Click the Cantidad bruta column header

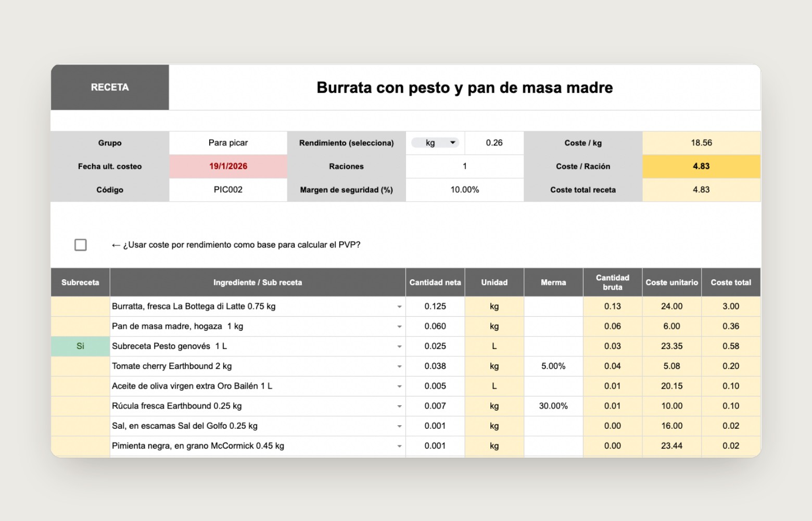(613, 282)
